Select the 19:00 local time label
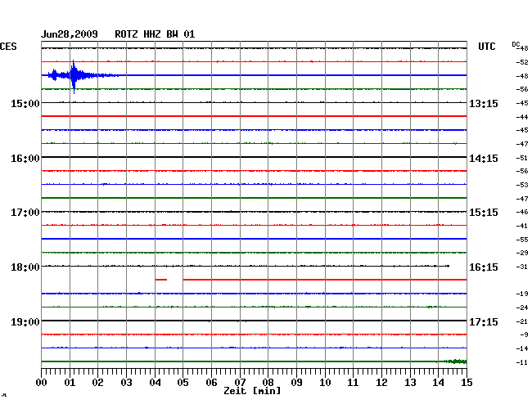This screenshot has height=404, width=532. tap(25, 321)
